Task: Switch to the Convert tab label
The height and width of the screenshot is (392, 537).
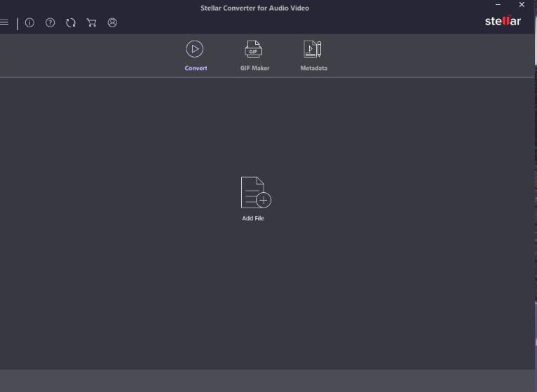Action: tap(196, 68)
